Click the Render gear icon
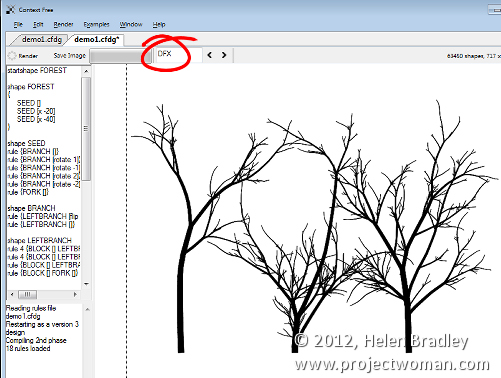 [x=12, y=56]
